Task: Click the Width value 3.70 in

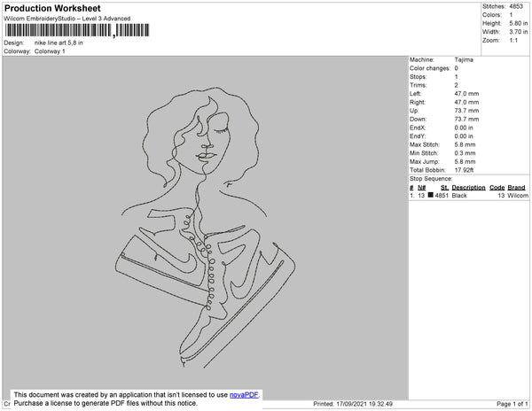Action: [518, 32]
